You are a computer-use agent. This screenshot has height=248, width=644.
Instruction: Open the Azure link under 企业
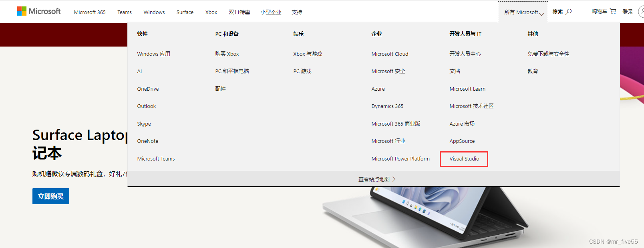point(378,89)
